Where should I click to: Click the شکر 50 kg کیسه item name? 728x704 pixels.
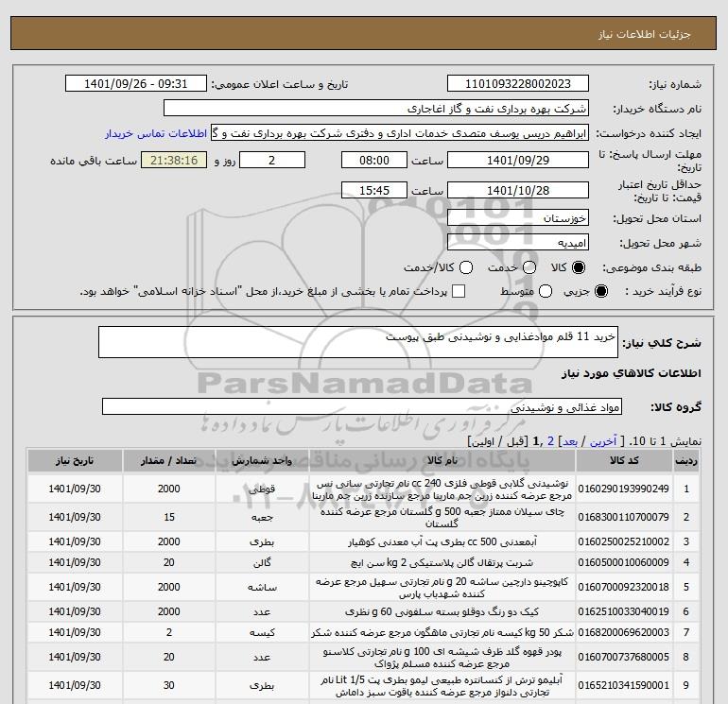point(442,632)
